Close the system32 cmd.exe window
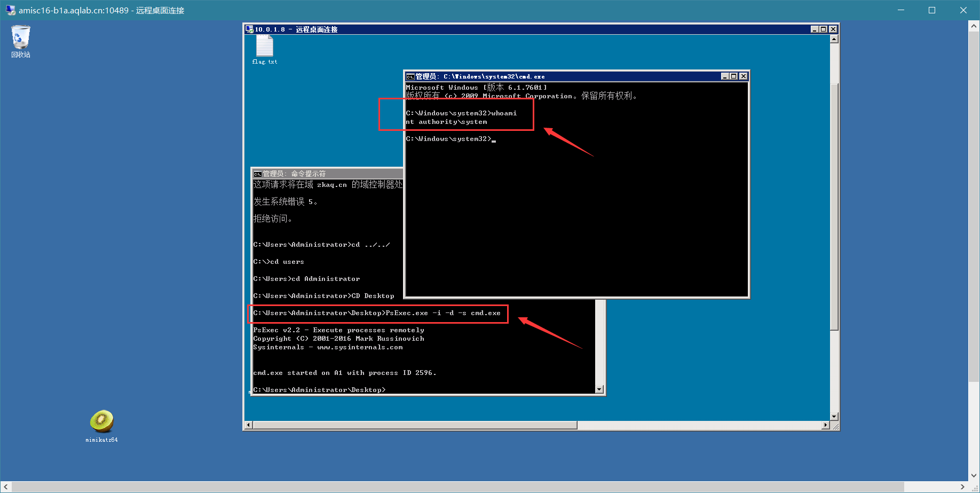 click(743, 76)
